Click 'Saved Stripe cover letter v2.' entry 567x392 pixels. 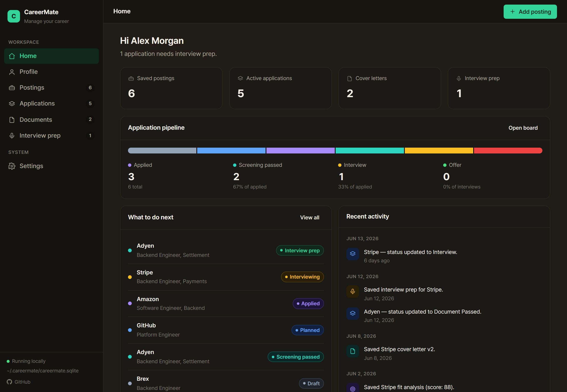coord(399,349)
